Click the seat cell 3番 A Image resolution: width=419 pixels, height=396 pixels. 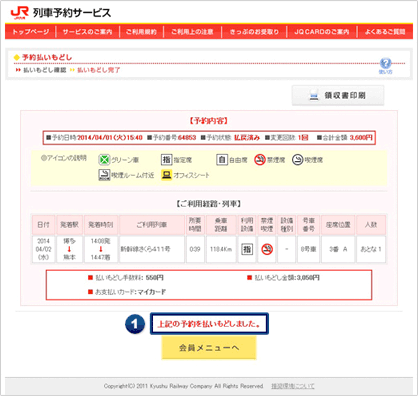[x=338, y=249]
